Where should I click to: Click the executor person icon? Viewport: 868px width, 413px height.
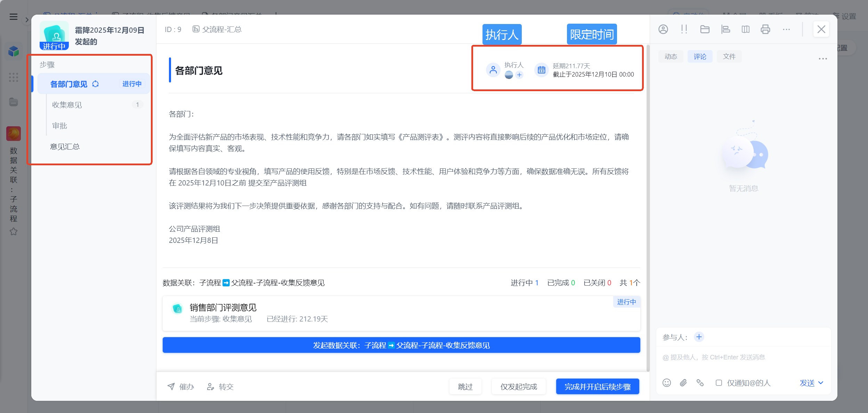pyautogui.click(x=493, y=70)
